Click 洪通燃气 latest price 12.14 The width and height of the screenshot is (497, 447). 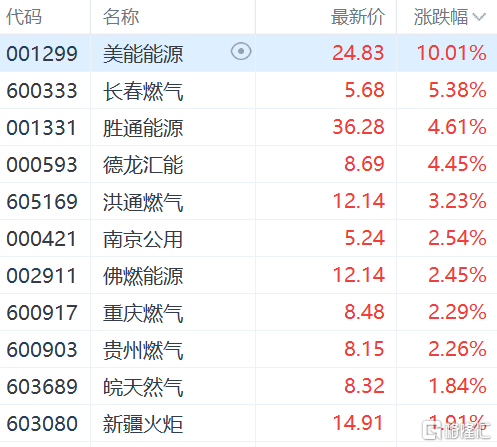tap(359, 201)
